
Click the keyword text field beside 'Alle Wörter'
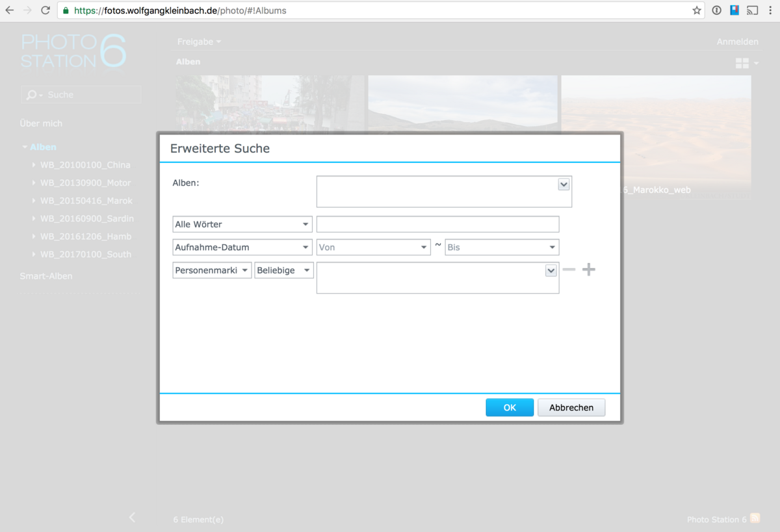click(437, 224)
